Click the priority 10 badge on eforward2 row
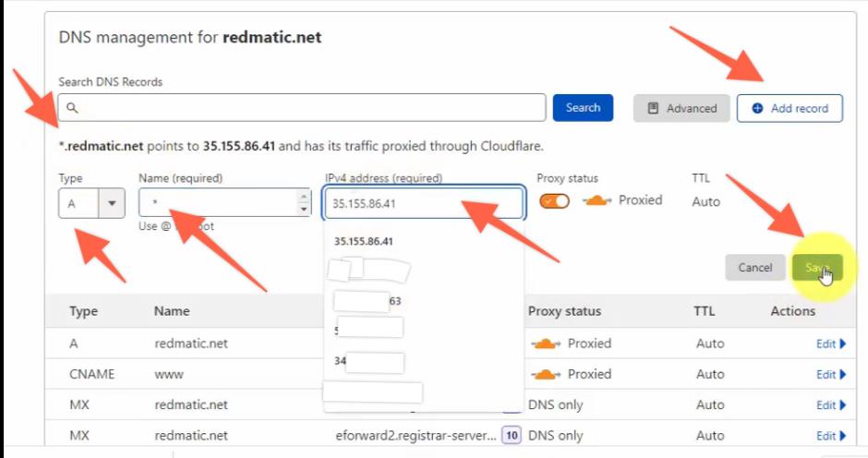Screen dimensions: 868x458 tap(512, 435)
